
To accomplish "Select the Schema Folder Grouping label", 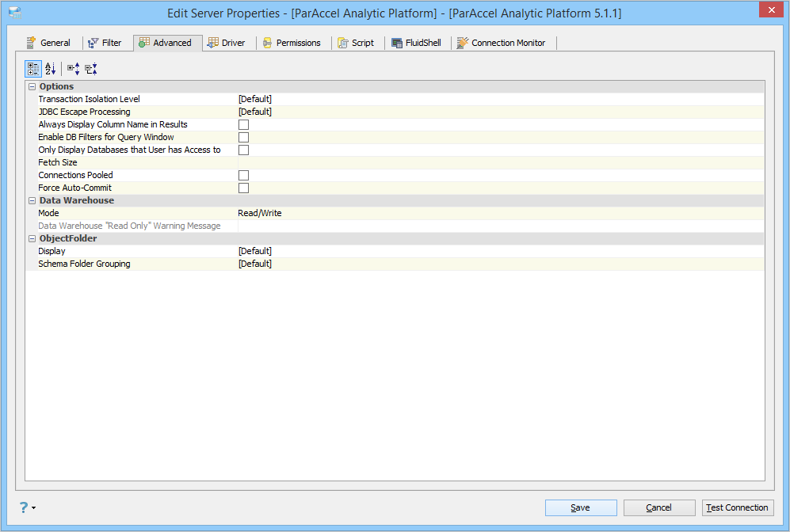I will coord(84,264).
